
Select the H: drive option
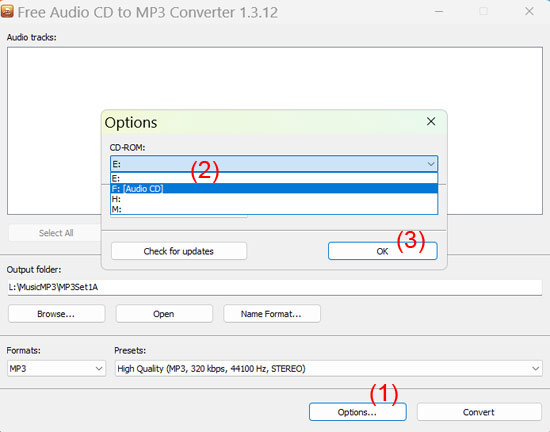pyautogui.click(x=274, y=199)
